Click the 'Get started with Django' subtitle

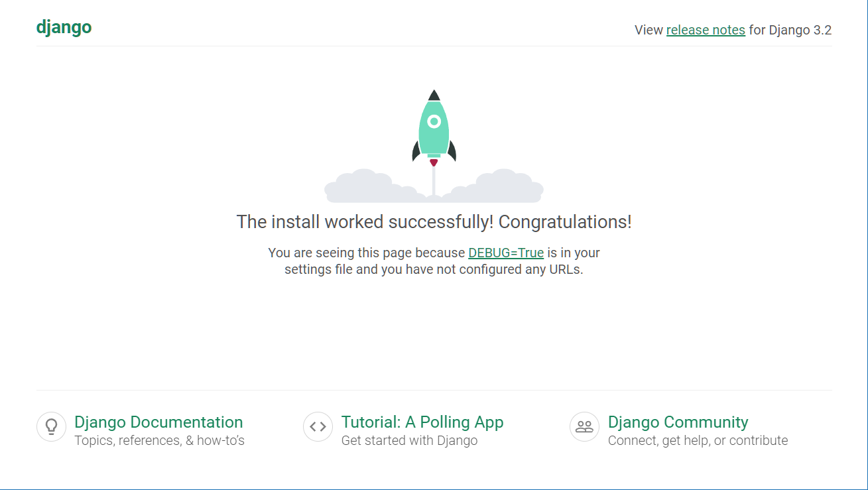click(x=409, y=440)
